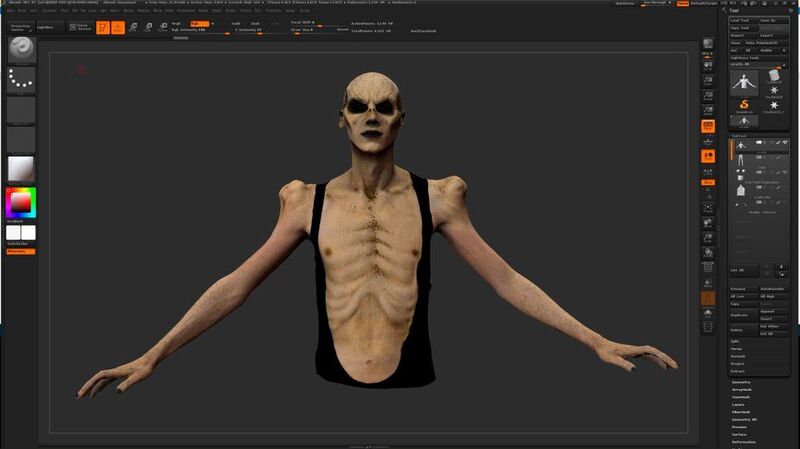The image size is (800, 449).
Task: Set canvas to Actual size
Action: pos(708,96)
